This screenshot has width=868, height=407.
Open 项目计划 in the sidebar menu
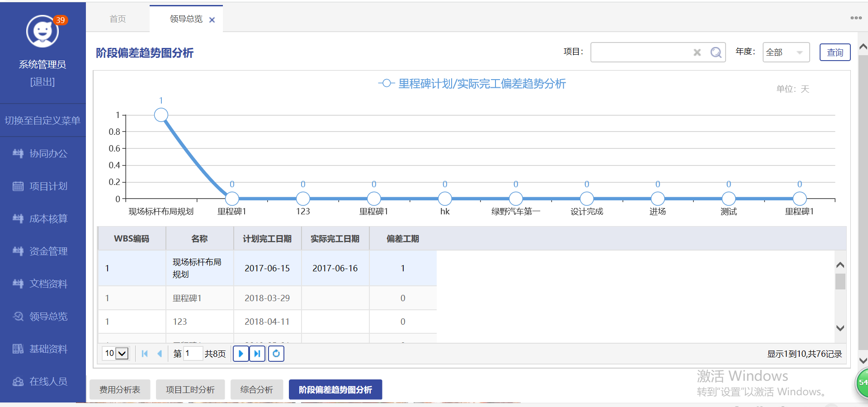(x=48, y=186)
